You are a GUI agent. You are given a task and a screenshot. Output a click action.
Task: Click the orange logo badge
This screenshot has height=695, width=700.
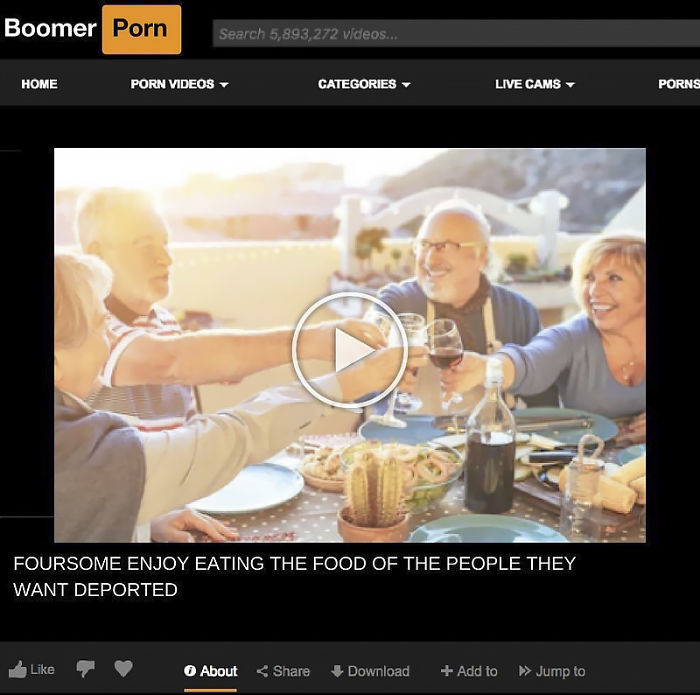coord(142,29)
